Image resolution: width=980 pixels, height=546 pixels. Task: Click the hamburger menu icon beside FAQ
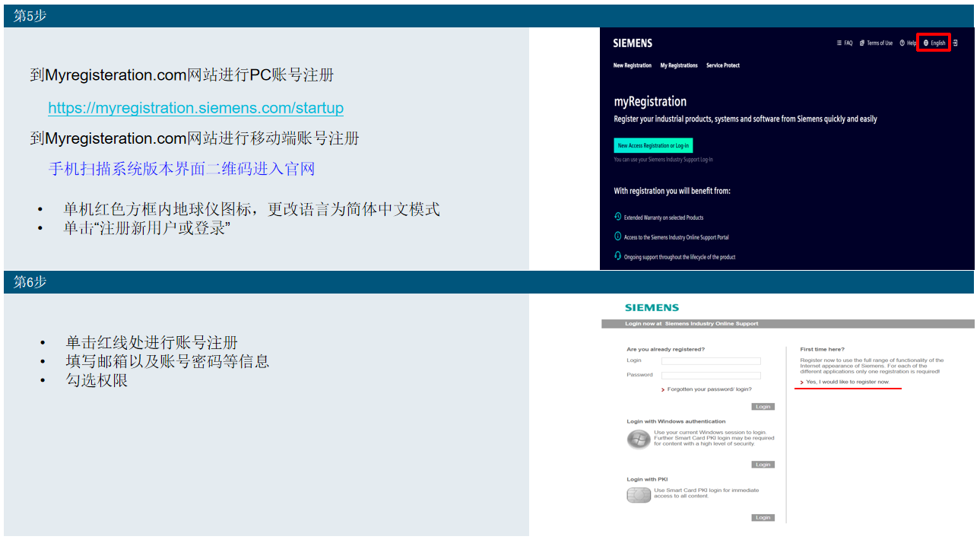pyautogui.click(x=840, y=43)
